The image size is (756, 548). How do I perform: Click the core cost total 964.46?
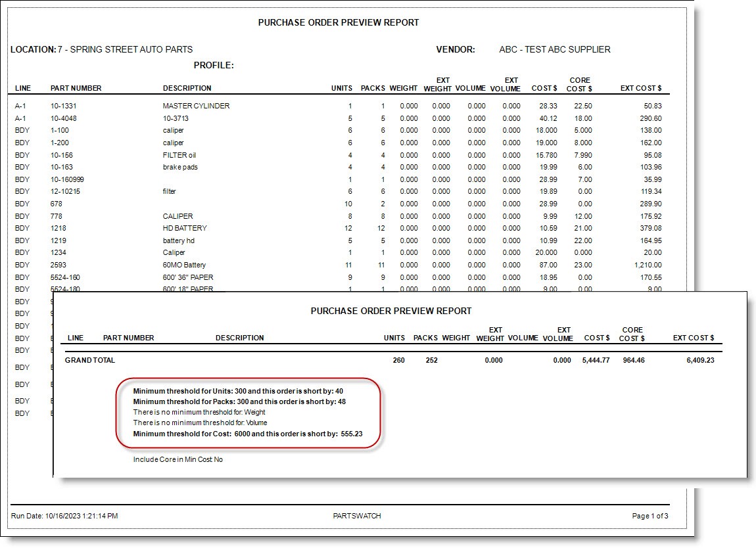(632, 360)
